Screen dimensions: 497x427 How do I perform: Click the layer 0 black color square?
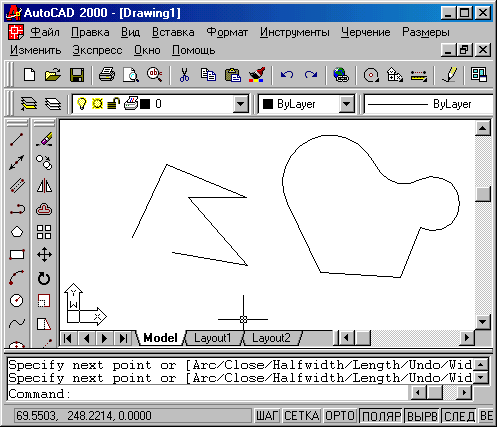tap(145, 104)
